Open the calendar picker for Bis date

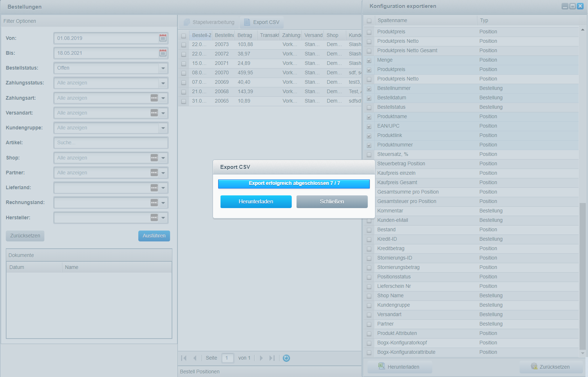point(163,53)
